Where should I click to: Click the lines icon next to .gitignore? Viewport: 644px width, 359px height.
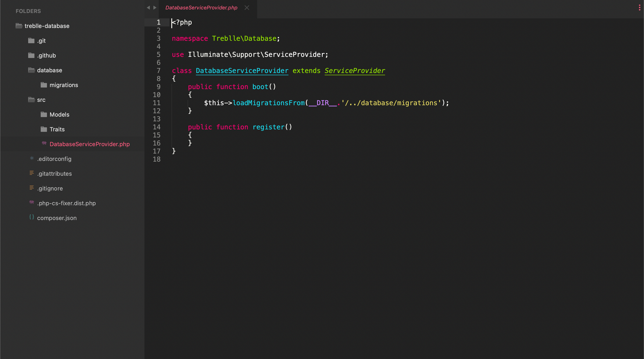[32, 188]
